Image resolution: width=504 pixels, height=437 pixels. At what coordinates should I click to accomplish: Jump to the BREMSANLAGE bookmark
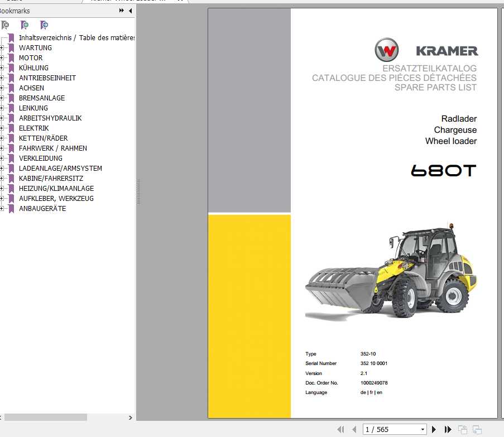[42, 98]
